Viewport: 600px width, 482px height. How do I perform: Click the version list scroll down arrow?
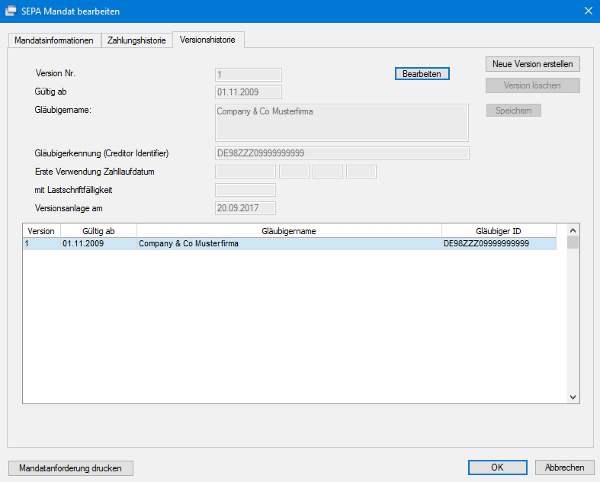[573, 397]
